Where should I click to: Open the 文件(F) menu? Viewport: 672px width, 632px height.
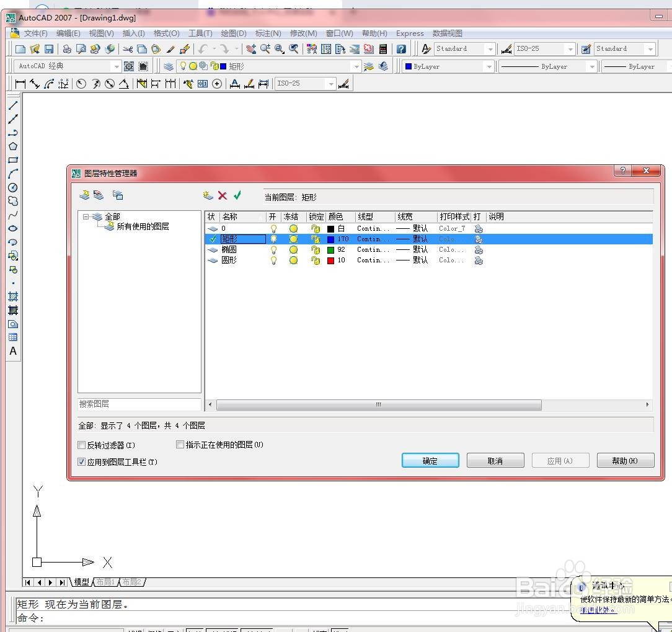(35, 33)
